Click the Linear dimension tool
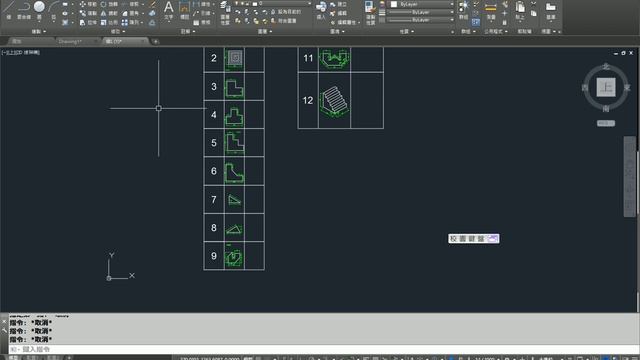The width and height of the screenshot is (640, 360). pos(202,4)
